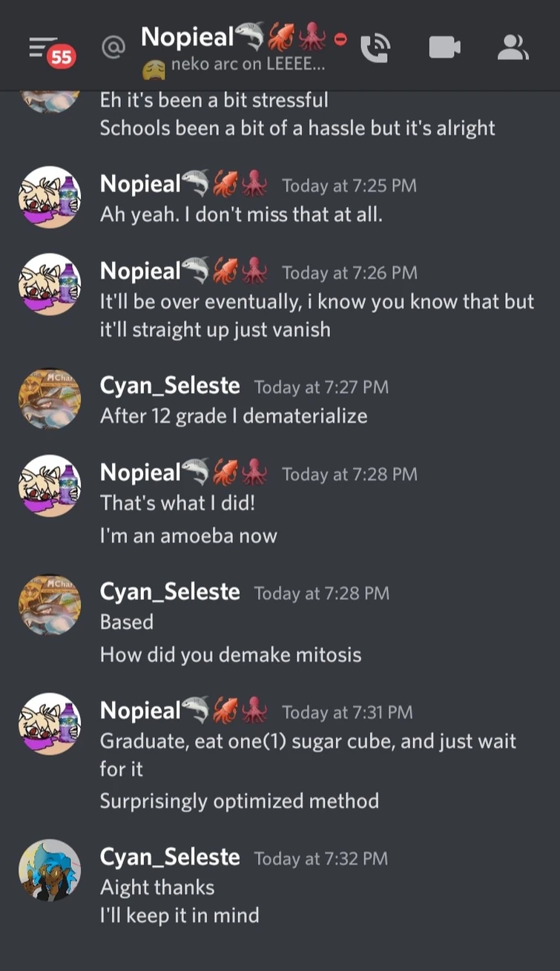The height and width of the screenshot is (971, 560).
Task: Tap the @ mention icon in the header
Action: [111, 47]
